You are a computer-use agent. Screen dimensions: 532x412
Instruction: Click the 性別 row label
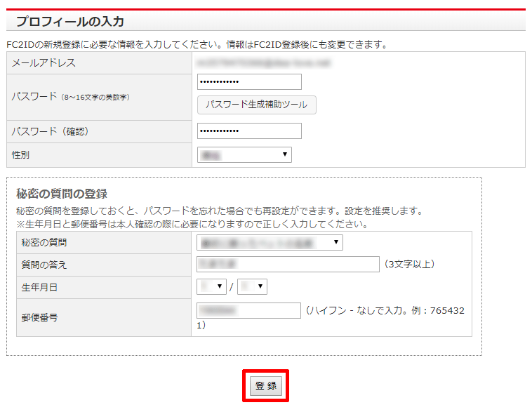[20, 154]
